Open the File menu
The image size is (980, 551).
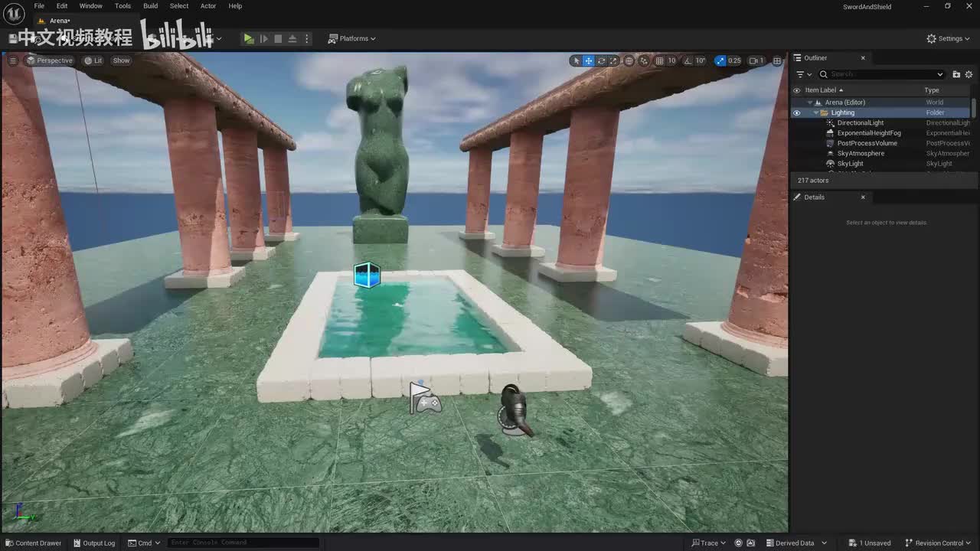pyautogui.click(x=39, y=6)
